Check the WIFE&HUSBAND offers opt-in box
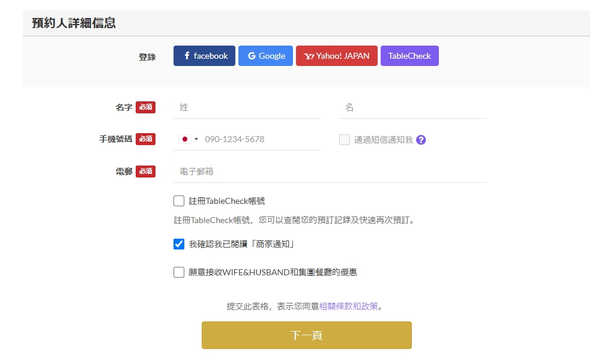Viewport: 610px width, 364px height. (x=179, y=272)
